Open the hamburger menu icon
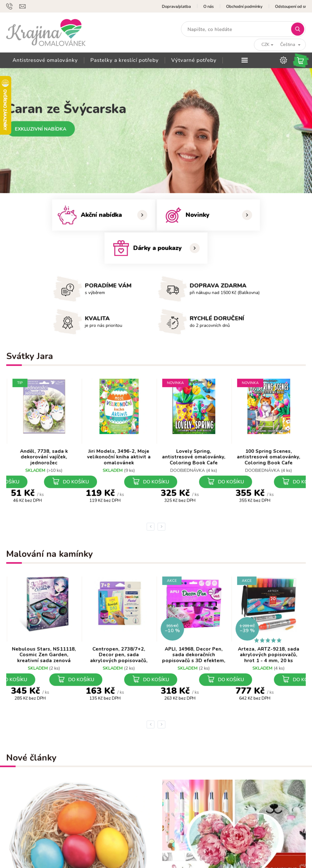This screenshot has width=312, height=868. click(x=244, y=60)
